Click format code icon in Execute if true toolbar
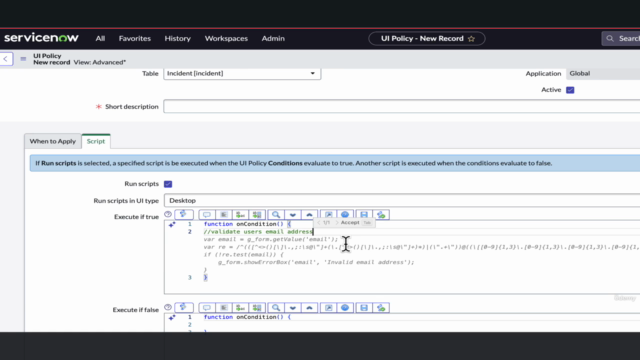Image resolution: width=640 pixels, height=360 pixels. [x=224, y=215]
